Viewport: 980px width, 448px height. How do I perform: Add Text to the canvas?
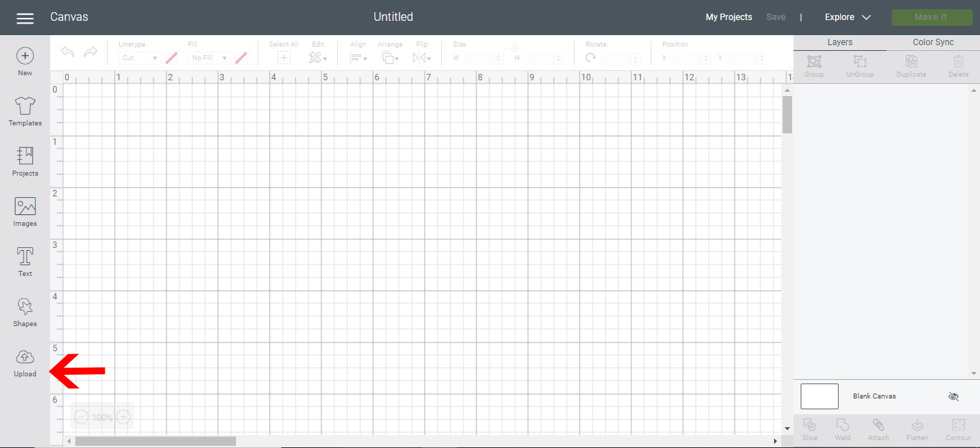(25, 262)
